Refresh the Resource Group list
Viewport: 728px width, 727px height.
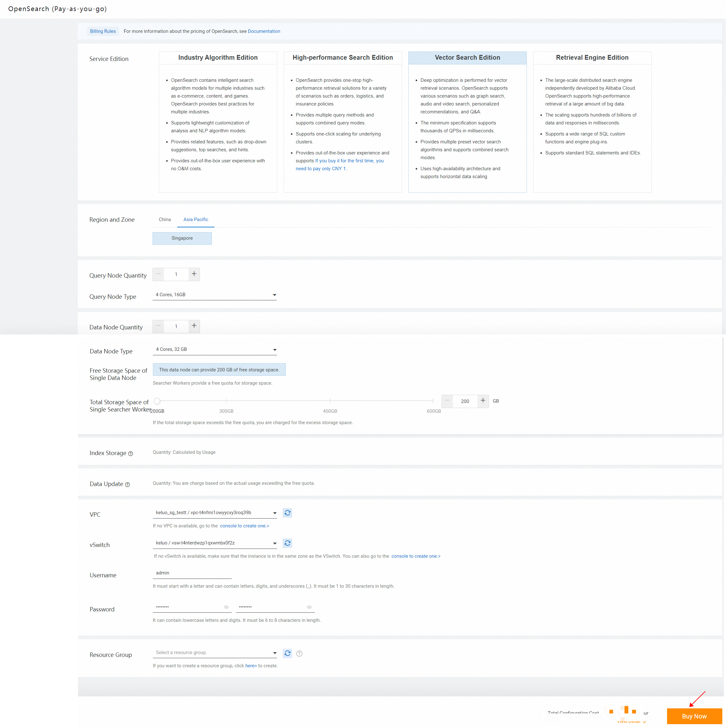tap(287, 653)
